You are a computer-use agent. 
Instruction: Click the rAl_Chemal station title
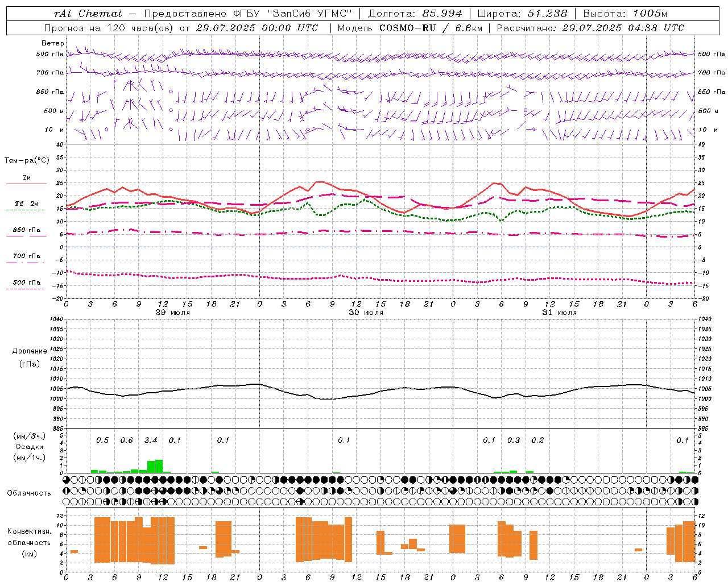pos(88,14)
